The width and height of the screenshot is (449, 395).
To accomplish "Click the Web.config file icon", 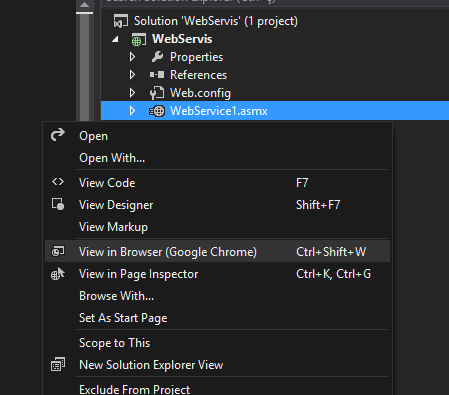I will pos(157,93).
